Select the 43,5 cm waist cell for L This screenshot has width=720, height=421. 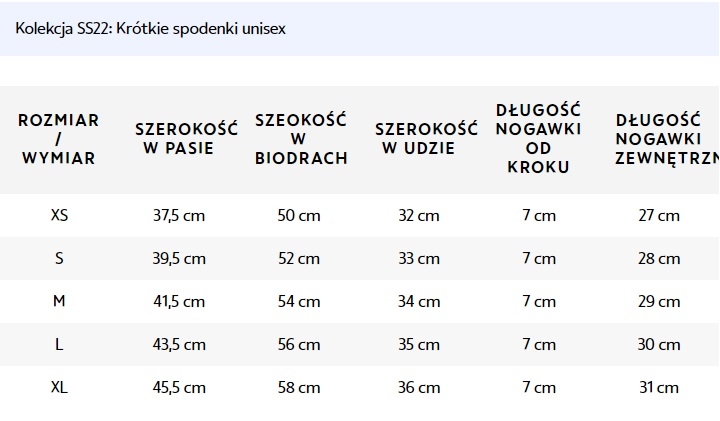tap(179, 344)
